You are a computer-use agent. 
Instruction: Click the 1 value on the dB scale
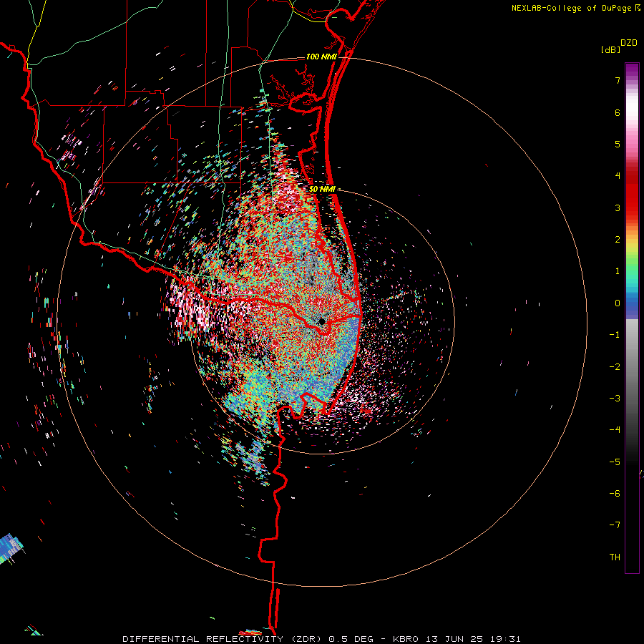pyautogui.click(x=618, y=271)
